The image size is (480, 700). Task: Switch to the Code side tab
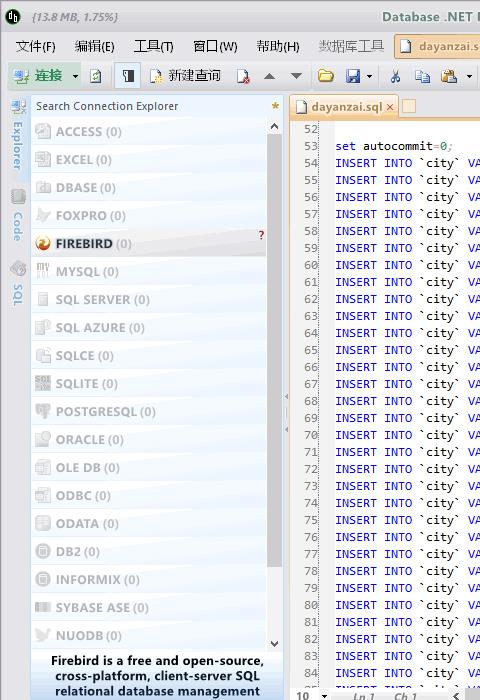pos(17,215)
